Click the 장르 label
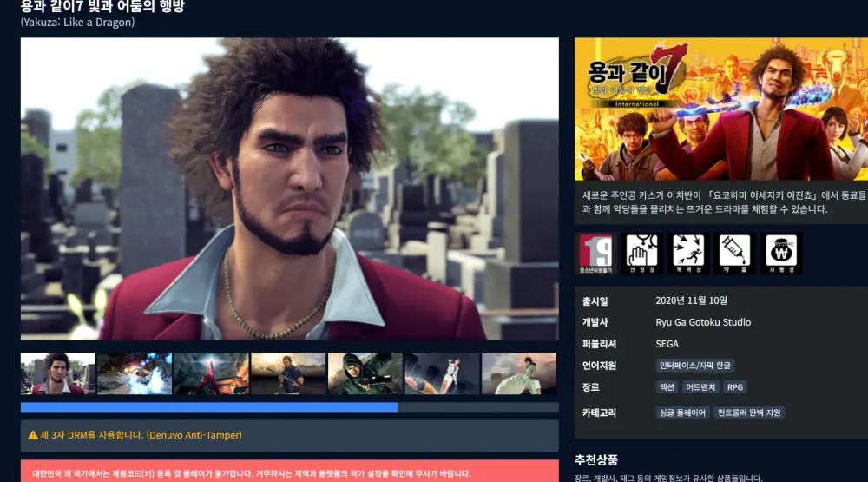 [590, 387]
